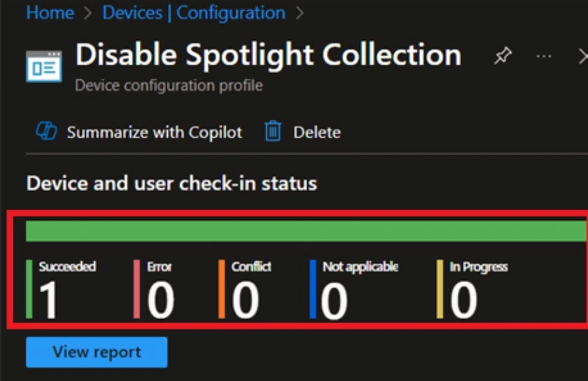
Task: Click the Summarize with Copilot label
Action: 154,132
